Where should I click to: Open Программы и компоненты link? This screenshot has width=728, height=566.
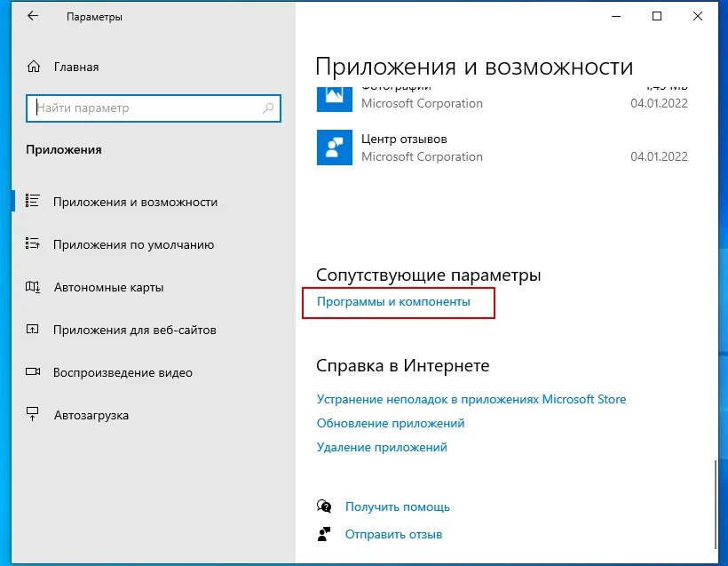point(393,301)
